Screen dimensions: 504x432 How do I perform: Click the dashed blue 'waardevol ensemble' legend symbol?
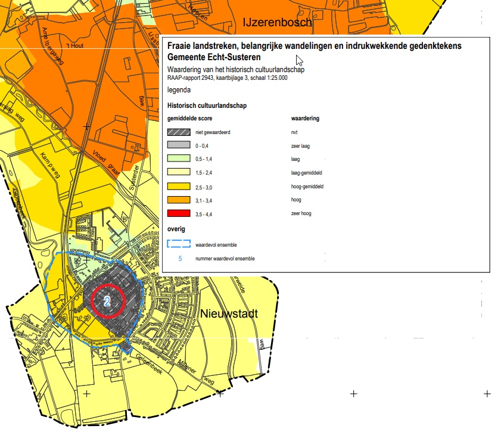[179, 244]
